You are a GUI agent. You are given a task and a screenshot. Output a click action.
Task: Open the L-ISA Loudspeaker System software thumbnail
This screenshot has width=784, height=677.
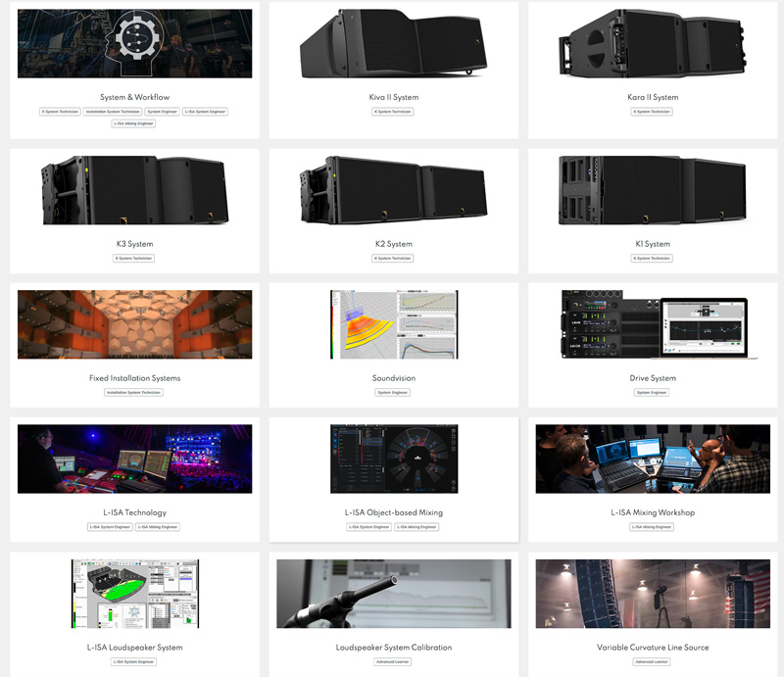135,594
